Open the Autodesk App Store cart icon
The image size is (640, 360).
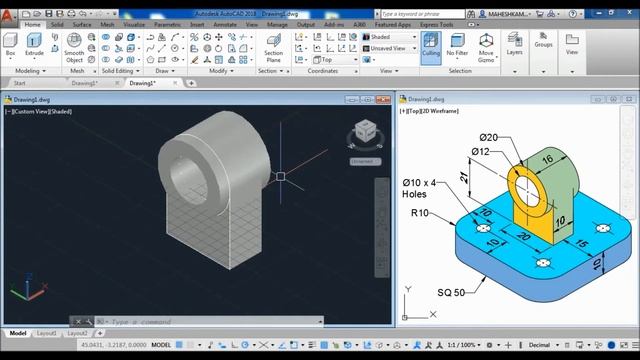[540, 14]
